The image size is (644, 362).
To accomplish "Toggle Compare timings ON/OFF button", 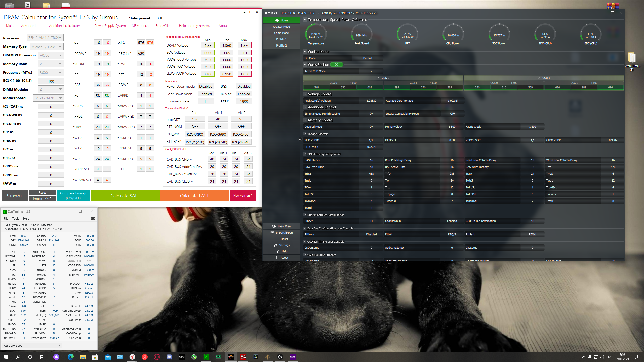I will click(x=73, y=195).
